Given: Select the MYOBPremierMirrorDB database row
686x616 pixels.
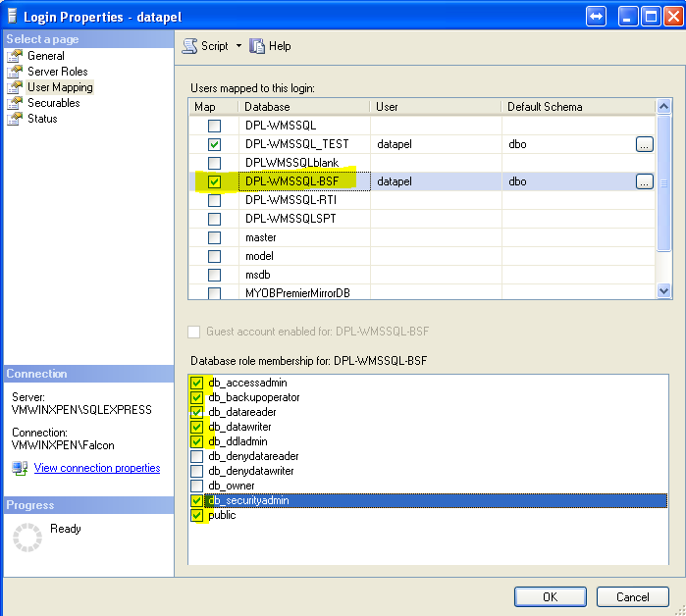Looking at the screenshot, I should point(422,292).
